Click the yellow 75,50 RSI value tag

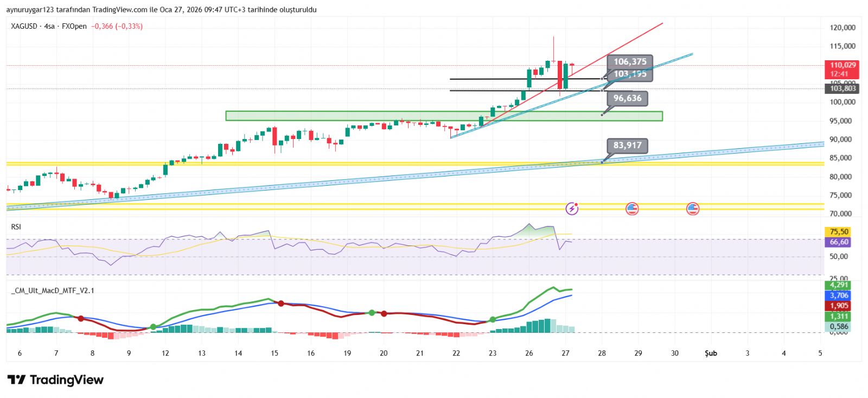(839, 232)
